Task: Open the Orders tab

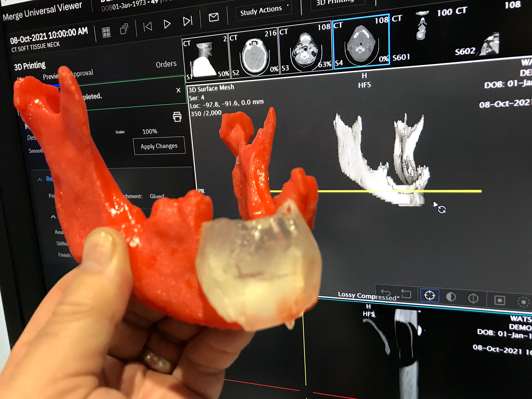Action: [166, 64]
